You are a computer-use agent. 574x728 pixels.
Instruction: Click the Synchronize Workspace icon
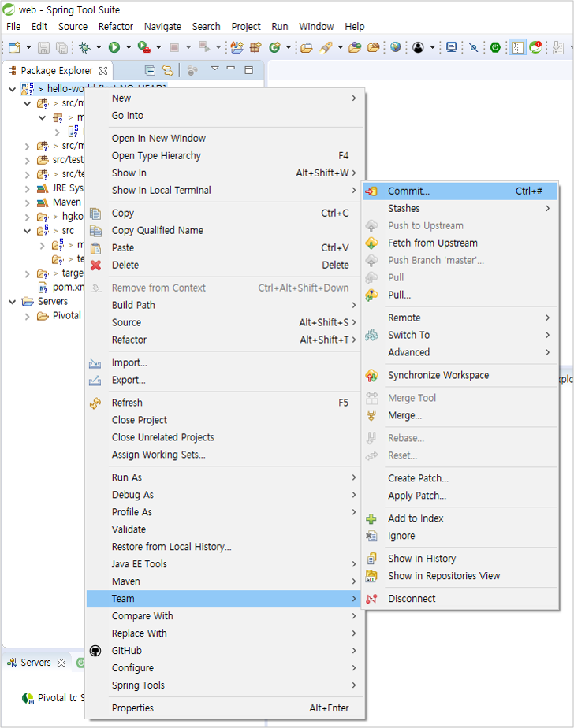pyautogui.click(x=371, y=376)
